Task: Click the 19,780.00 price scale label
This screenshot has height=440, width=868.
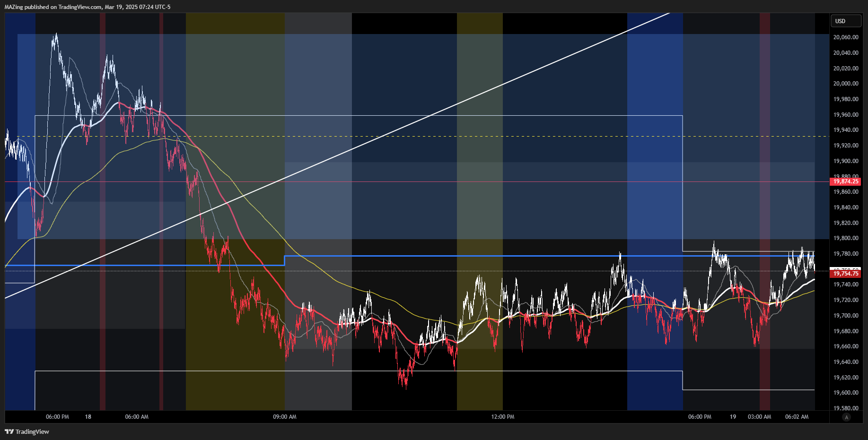Action: [x=846, y=254]
